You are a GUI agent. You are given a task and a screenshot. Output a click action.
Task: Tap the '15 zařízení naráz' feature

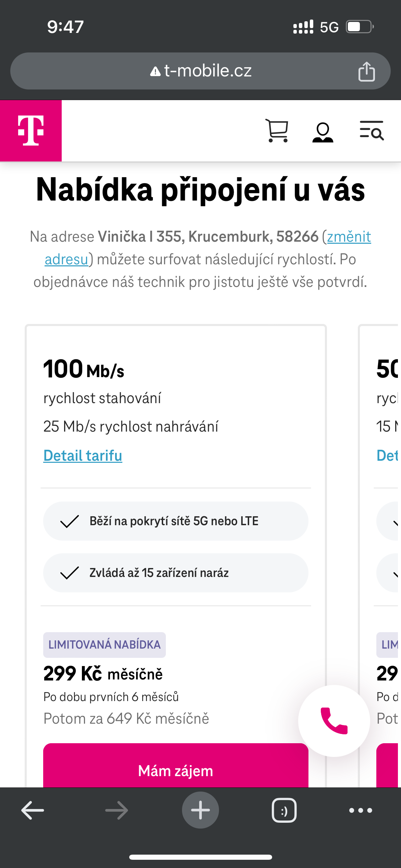pos(175,573)
